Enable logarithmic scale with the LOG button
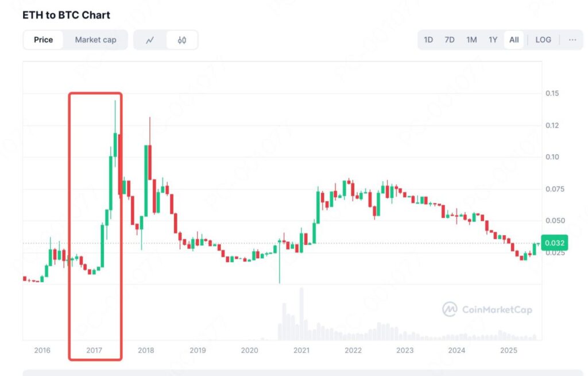 543,40
